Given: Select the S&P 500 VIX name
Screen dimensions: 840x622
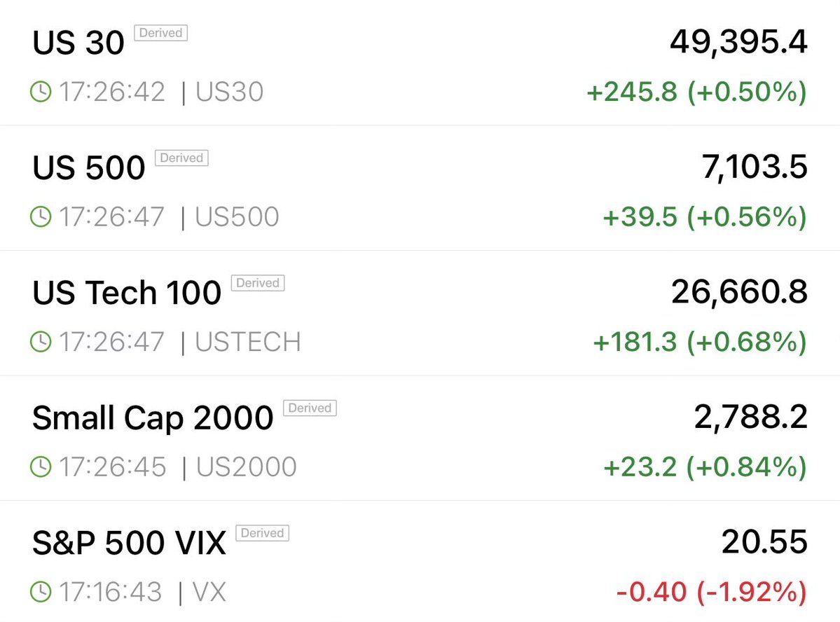Looking at the screenshot, I should point(129,543).
